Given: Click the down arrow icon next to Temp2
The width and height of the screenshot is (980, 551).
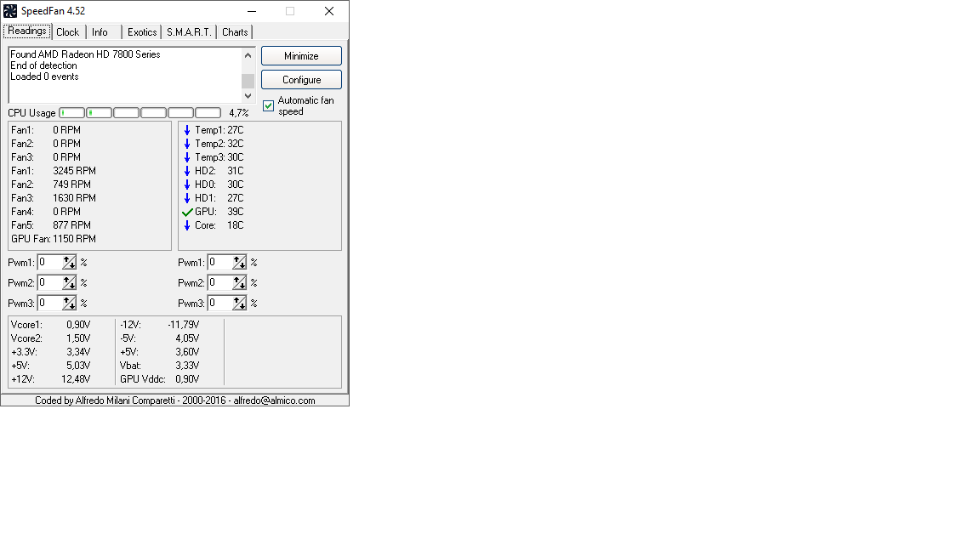Looking at the screenshot, I should 187,144.
